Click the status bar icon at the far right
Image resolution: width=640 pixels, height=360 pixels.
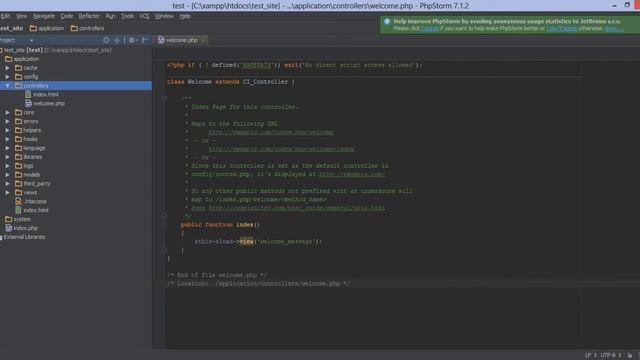point(630,356)
